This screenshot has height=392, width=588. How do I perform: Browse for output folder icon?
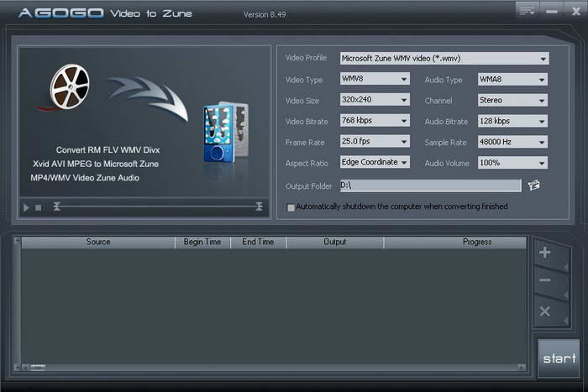tap(533, 186)
